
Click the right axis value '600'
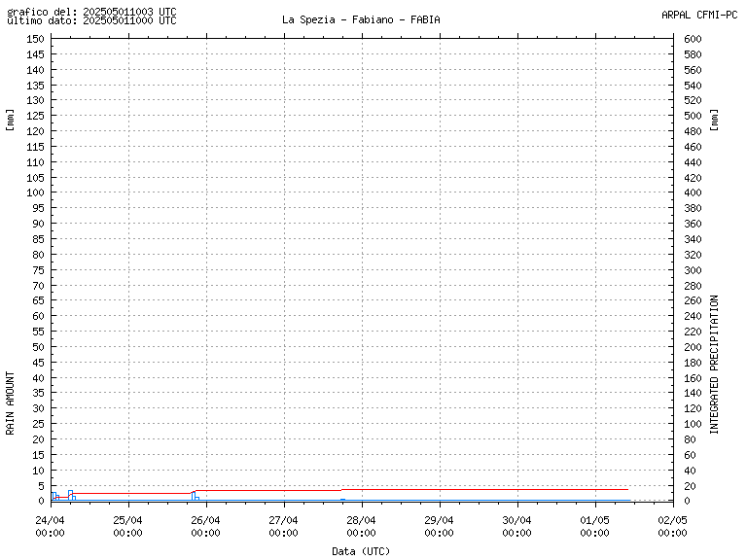click(693, 39)
